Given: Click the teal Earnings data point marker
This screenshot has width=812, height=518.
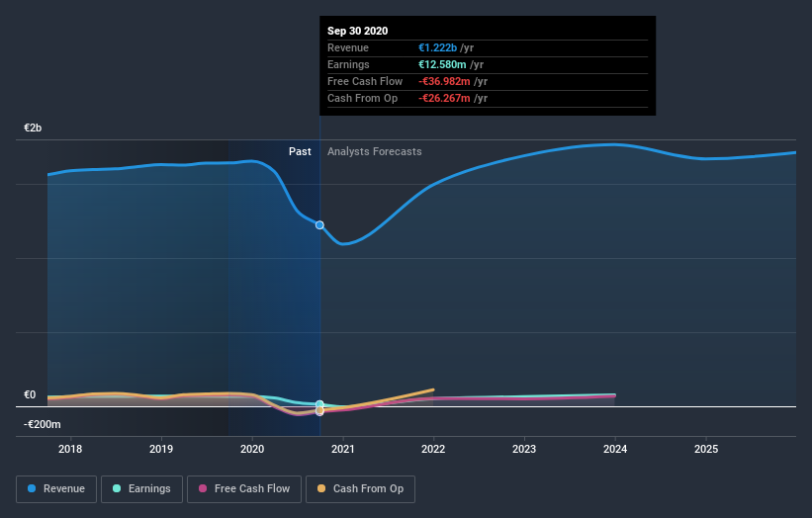Looking at the screenshot, I should (x=319, y=404).
